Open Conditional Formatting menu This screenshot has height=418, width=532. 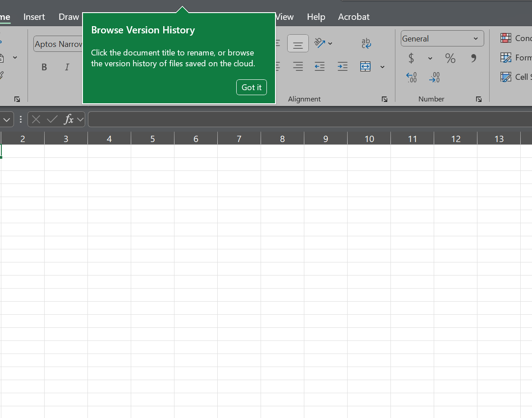pos(516,38)
